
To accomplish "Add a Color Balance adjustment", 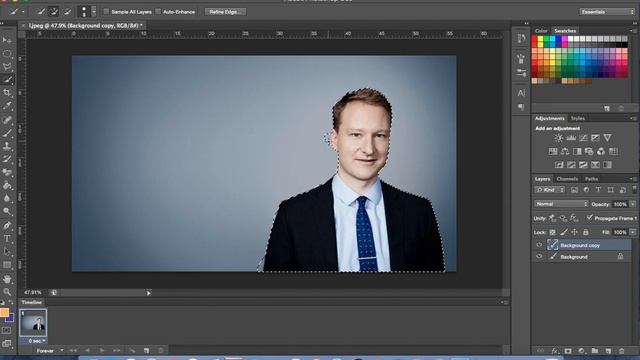I will tap(565, 151).
